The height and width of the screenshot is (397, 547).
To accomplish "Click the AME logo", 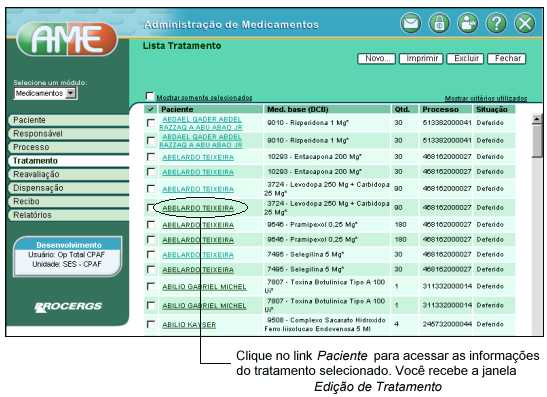I will click(x=67, y=39).
